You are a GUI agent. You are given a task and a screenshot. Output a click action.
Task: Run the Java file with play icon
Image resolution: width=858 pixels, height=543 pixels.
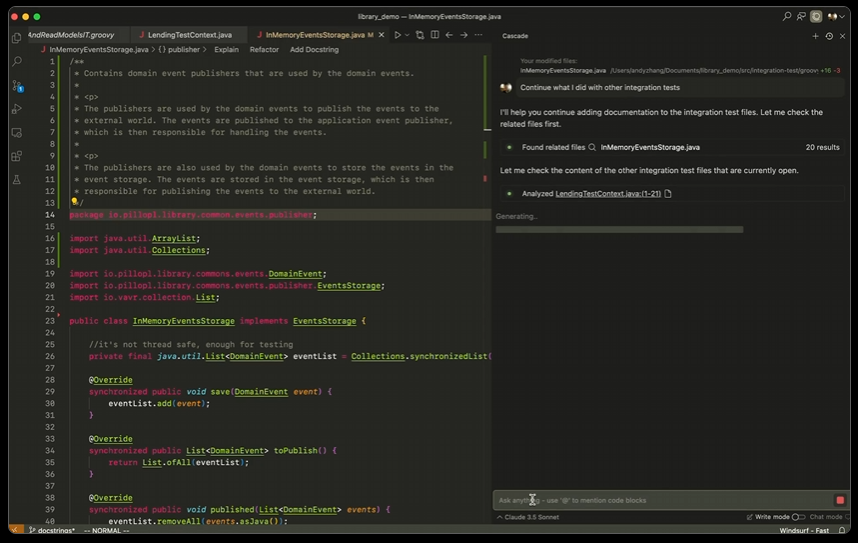click(398, 35)
